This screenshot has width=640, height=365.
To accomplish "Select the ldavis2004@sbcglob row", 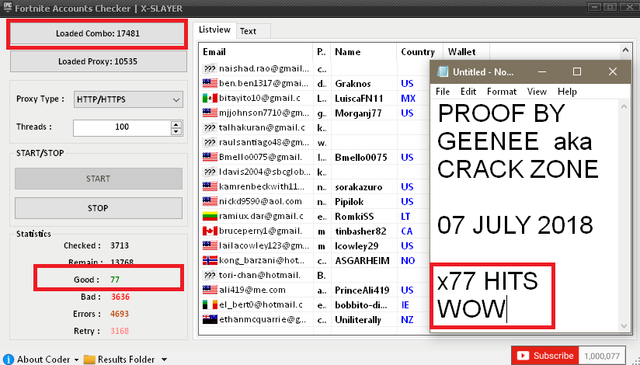I will pyautogui.click(x=314, y=172).
